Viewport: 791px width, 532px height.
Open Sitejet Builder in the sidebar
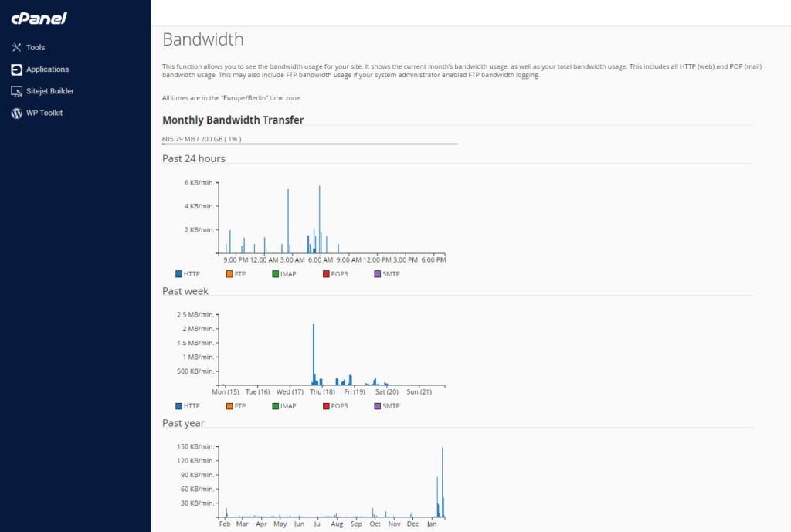[x=50, y=91]
